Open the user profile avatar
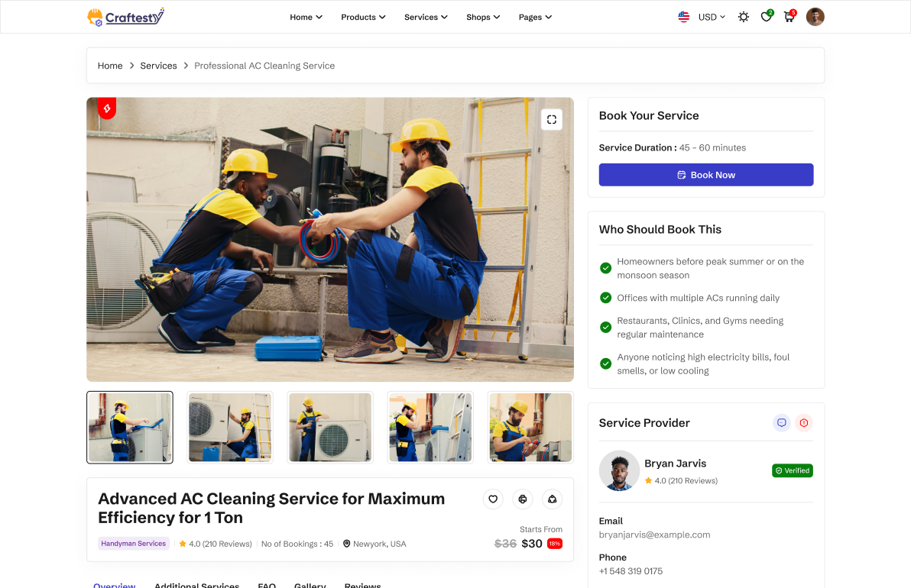911x588 pixels. tap(815, 17)
